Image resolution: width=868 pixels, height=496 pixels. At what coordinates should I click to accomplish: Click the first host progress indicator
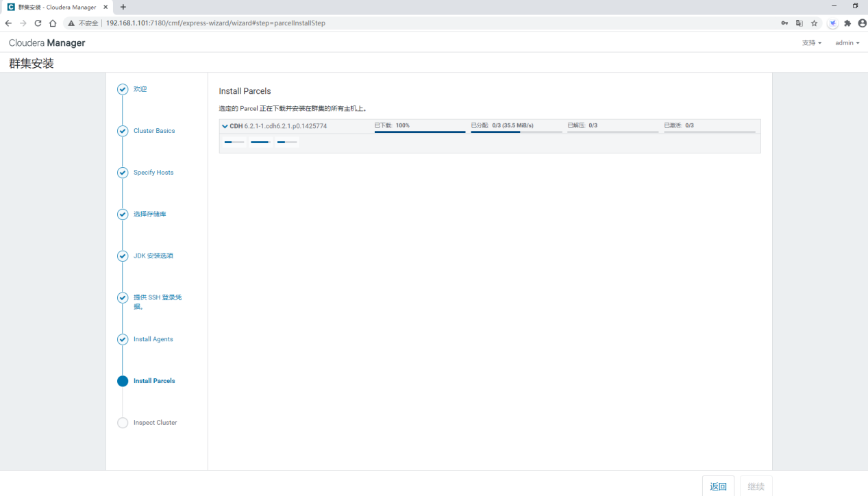[234, 142]
